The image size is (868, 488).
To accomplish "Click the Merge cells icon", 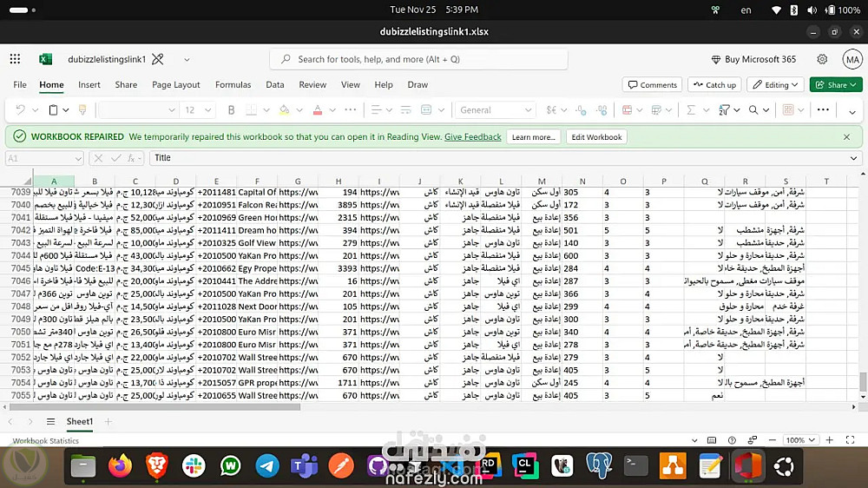I will (x=426, y=109).
